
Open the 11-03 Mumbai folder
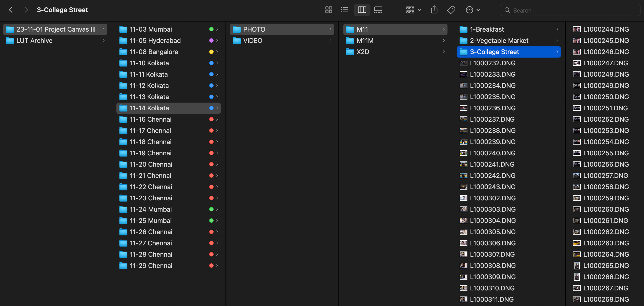tap(169, 29)
